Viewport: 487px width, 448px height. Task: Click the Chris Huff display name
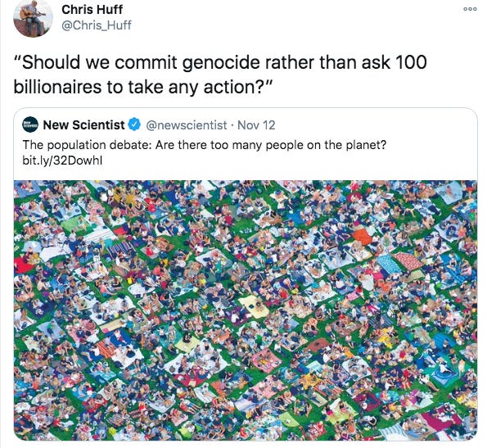[92, 10]
